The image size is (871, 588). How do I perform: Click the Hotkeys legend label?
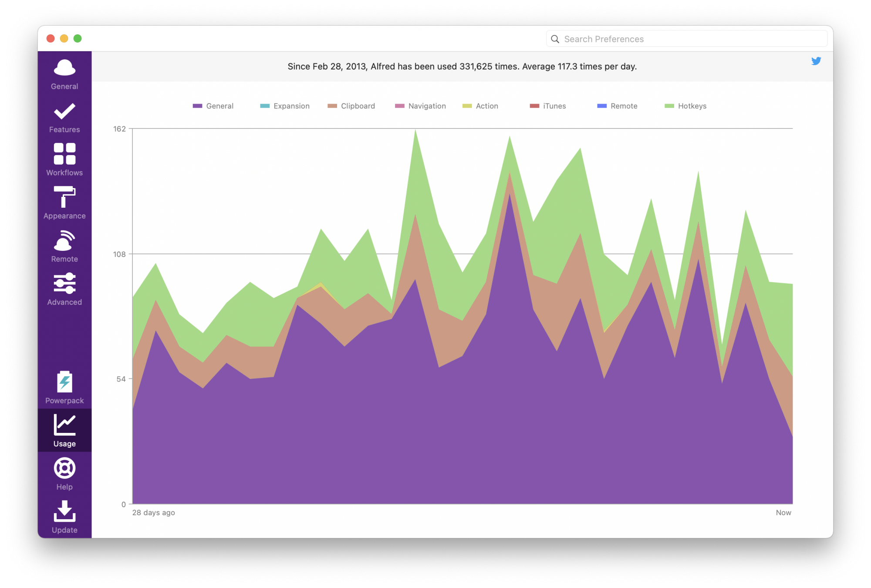click(692, 106)
